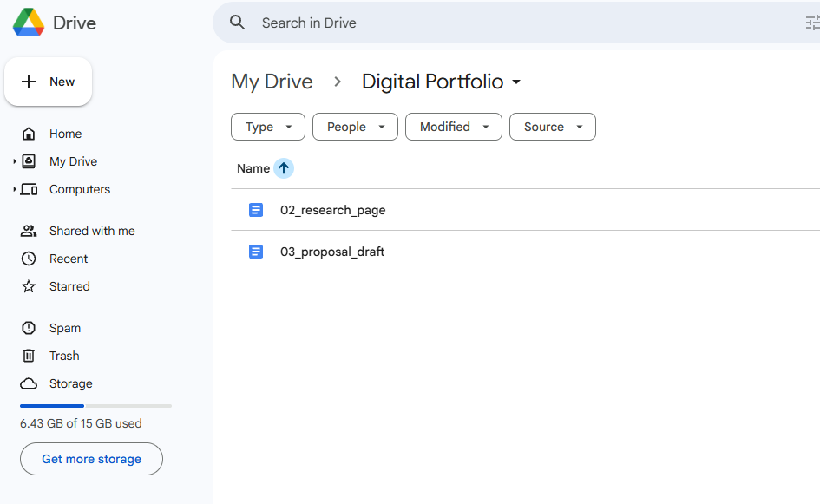The width and height of the screenshot is (820, 504).
Task: Open the People filter dropdown
Action: click(355, 127)
